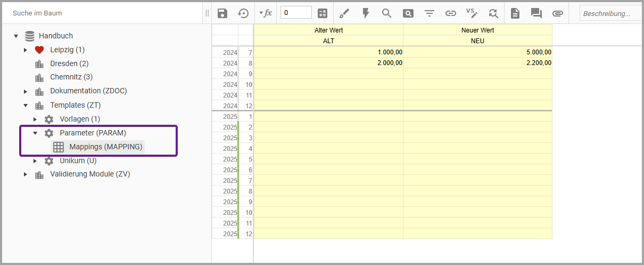Click the restore history icon

pyautogui.click(x=243, y=13)
